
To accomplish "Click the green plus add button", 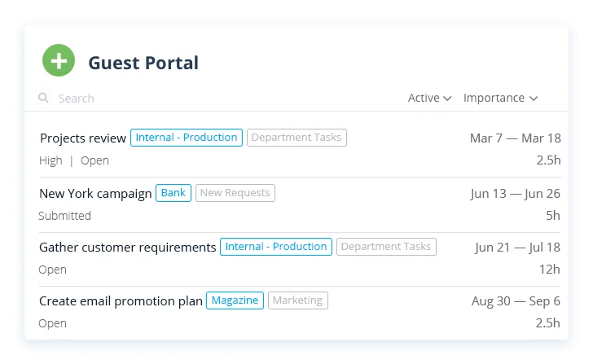I will click(59, 61).
